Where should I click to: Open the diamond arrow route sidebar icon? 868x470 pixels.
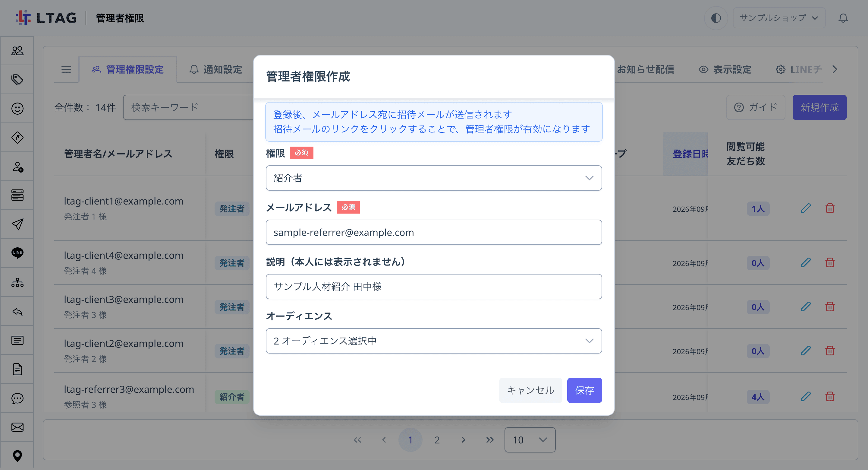tap(17, 138)
